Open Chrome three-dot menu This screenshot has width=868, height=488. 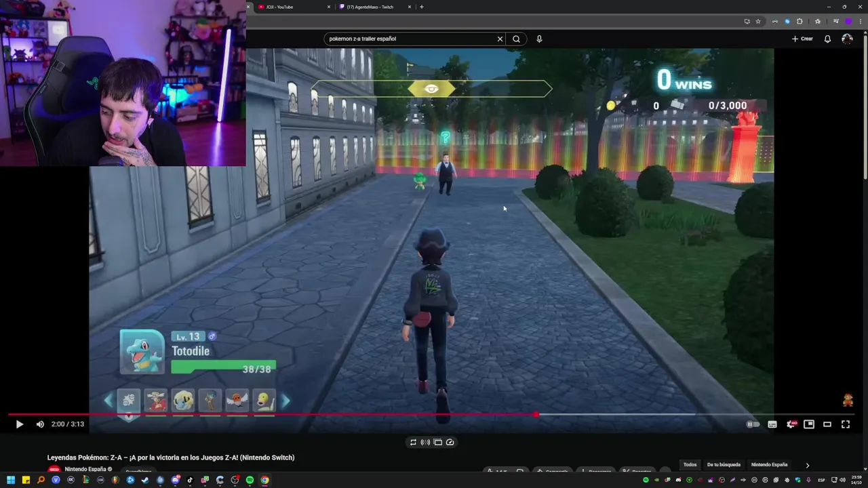[x=859, y=21]
